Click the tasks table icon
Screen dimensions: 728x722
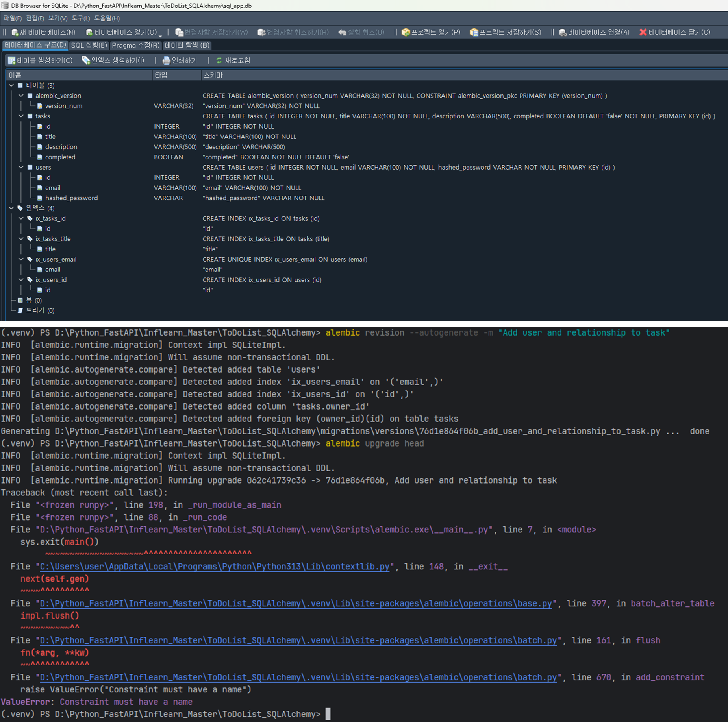(x=30, y=116)
